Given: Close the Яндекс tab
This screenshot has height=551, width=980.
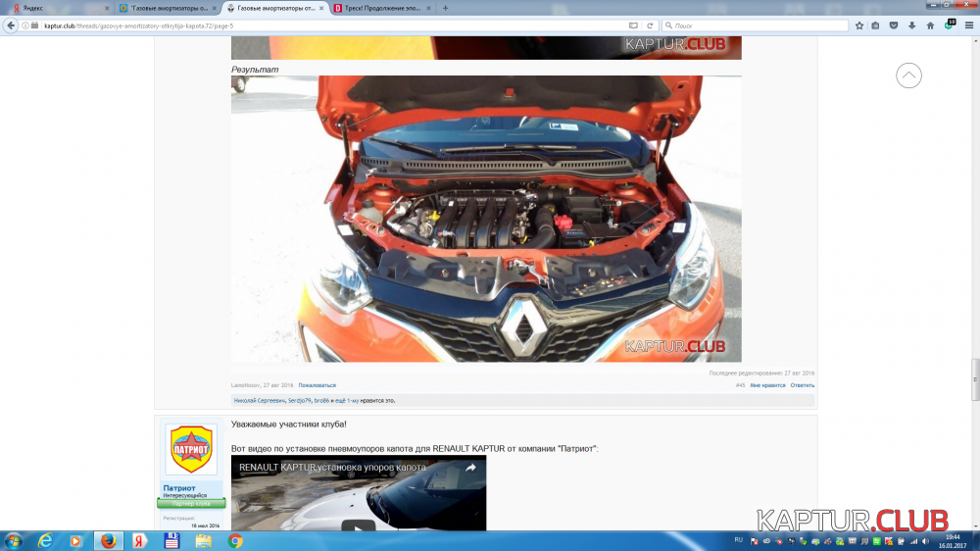Looking at the screenshot, I should (x=107, y=8).
